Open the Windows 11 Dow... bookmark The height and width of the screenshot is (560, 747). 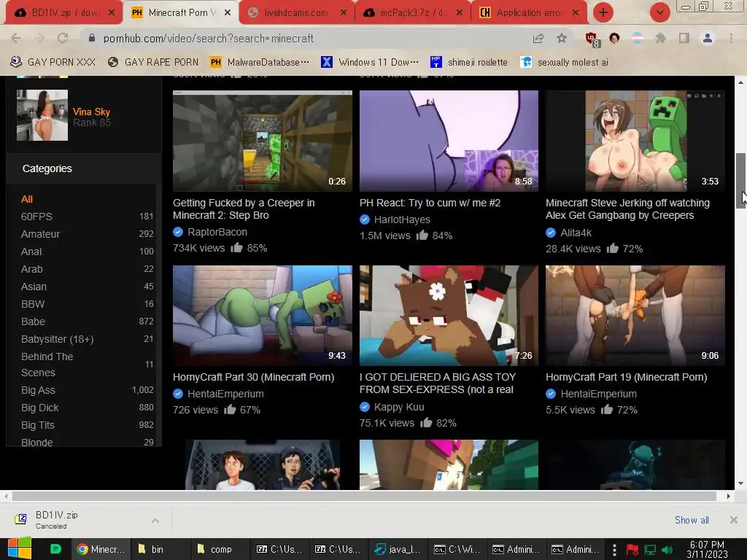click(x=370, y=62)
